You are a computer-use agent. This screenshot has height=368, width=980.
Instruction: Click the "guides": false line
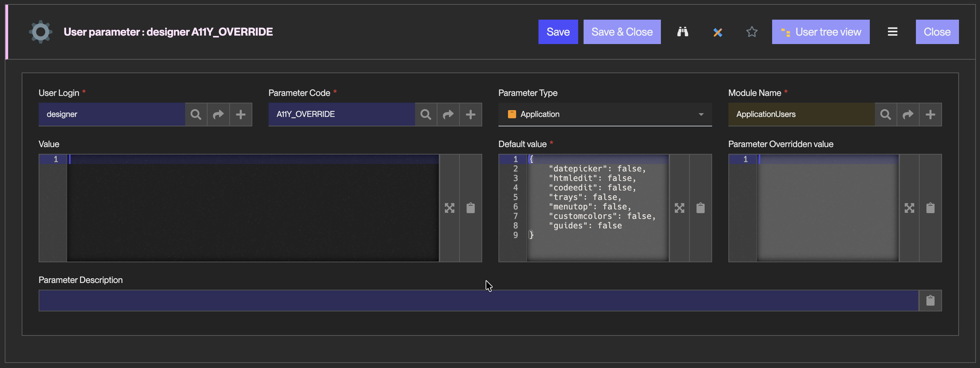[585, 226]
